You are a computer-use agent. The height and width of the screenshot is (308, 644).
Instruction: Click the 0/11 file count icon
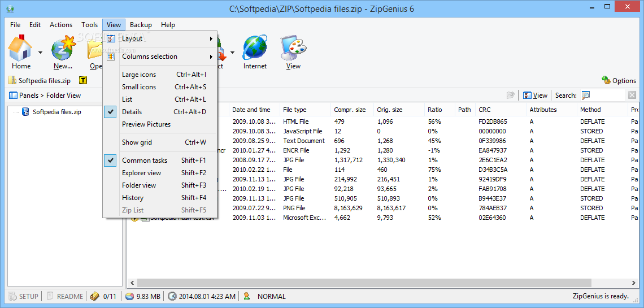coord(94,296)
